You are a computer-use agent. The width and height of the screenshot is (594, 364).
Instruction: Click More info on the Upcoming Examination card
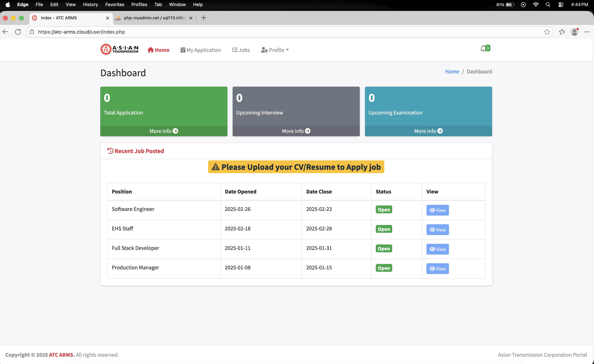pos(428,131)
